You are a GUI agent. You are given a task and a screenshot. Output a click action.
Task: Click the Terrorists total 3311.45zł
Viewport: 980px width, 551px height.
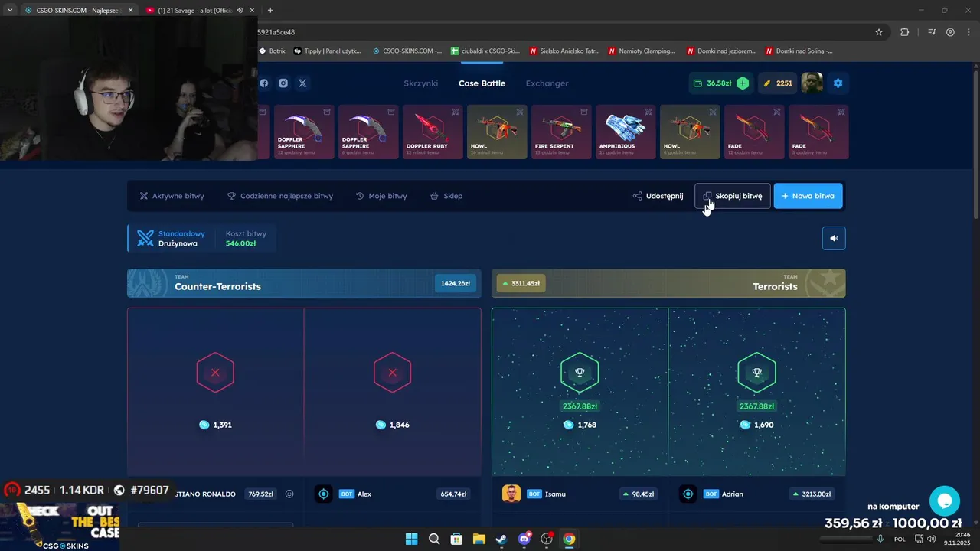pos(520,284)
